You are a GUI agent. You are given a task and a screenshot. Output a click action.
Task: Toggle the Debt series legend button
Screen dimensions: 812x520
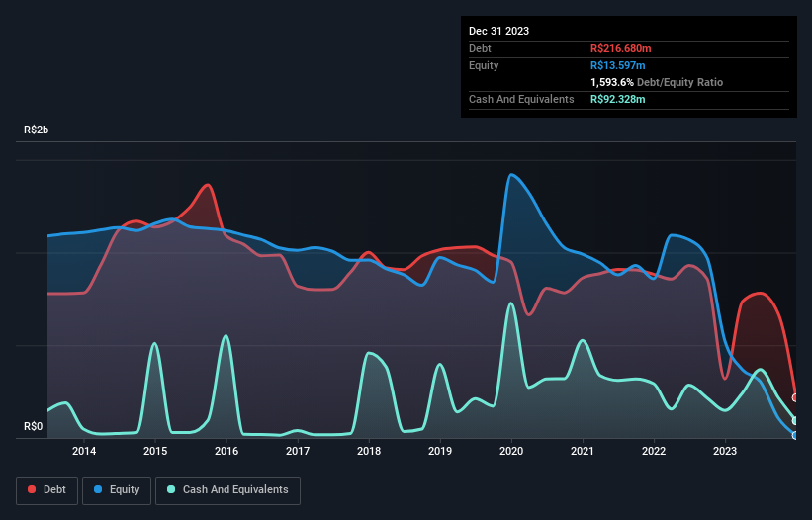pyautogui.click(x=47, y=490)
